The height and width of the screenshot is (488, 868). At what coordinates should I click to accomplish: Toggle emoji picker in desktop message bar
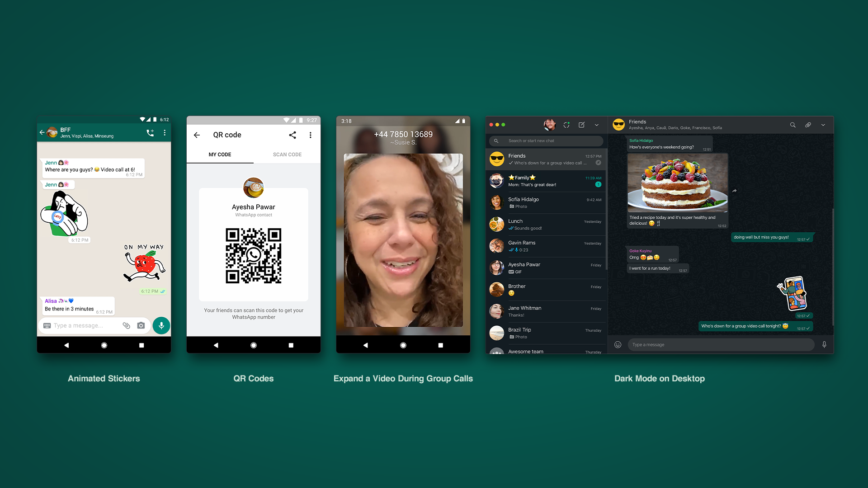(617, 344)
